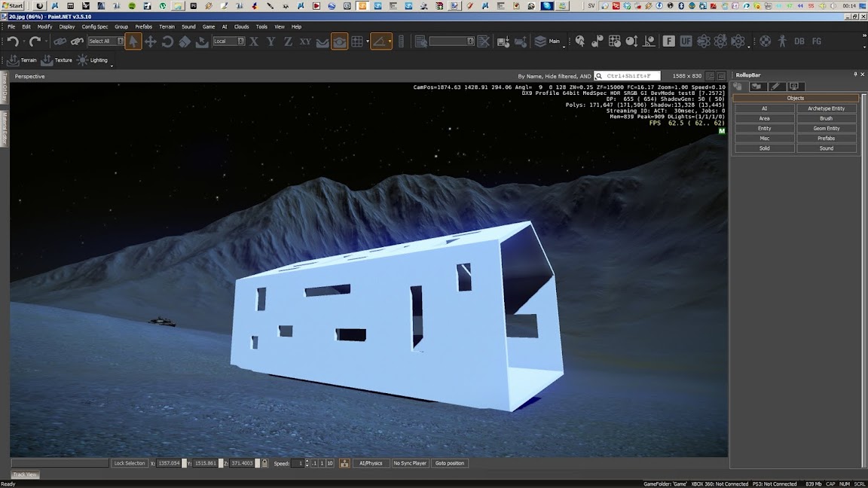Open the Terrain editor tool

point(22,60)
